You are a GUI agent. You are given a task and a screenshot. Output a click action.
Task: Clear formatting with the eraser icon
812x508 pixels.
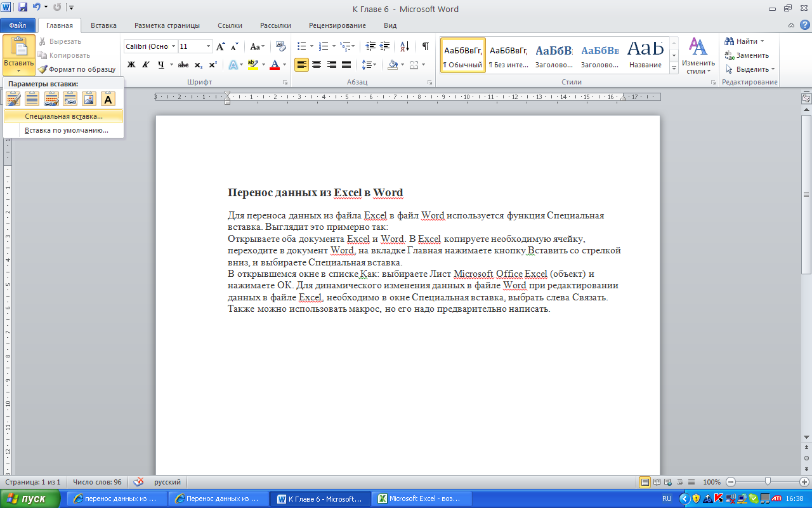tap(282, 46)
